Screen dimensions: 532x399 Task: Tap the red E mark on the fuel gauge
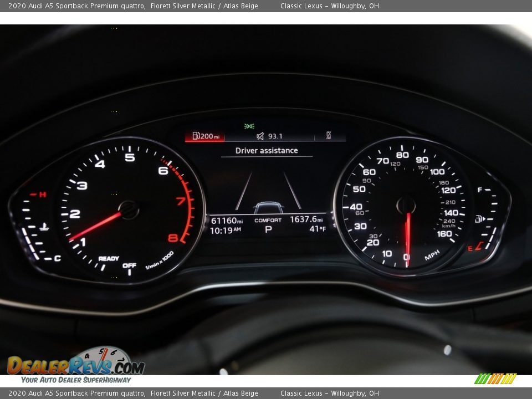tap(470, 249)
